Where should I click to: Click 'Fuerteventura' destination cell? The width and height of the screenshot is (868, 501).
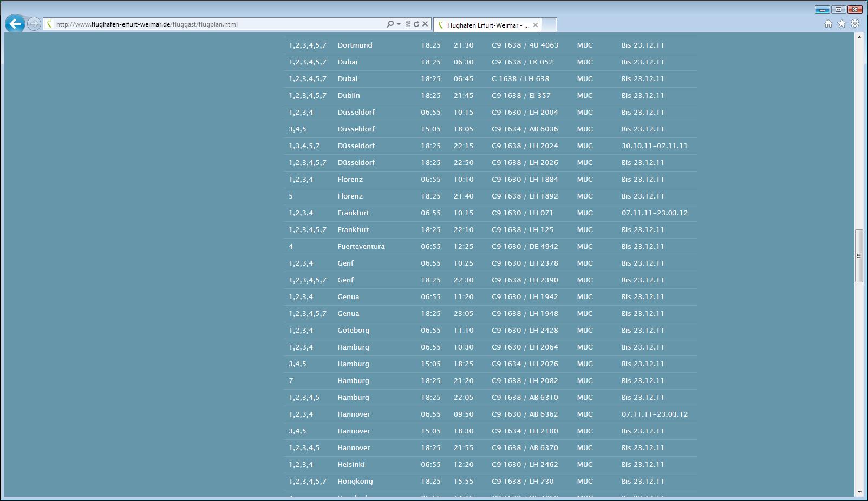click(x=361, y=247)
